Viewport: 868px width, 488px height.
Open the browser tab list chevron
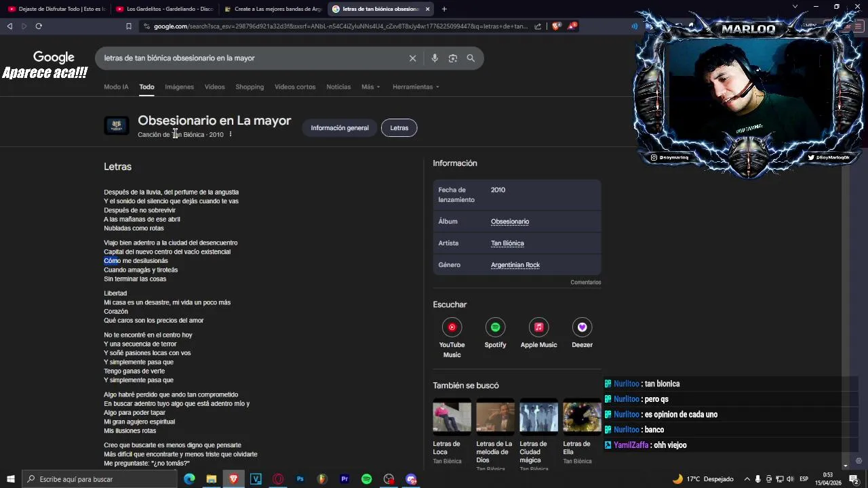pyautogui.click(x=795, y=7)
